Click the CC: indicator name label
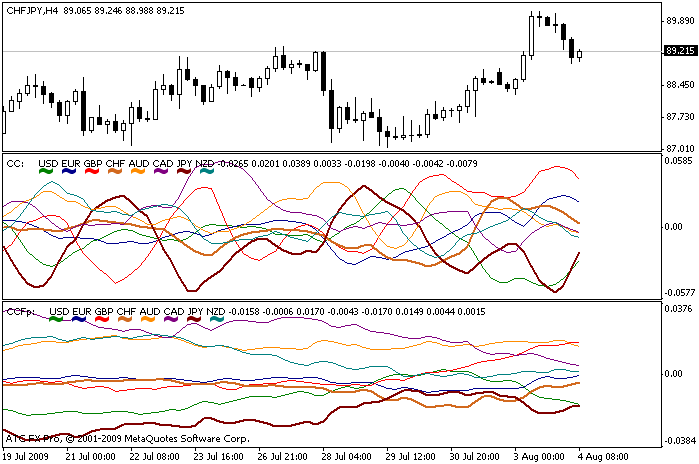 pyautogui.click(x=16, y=164)
